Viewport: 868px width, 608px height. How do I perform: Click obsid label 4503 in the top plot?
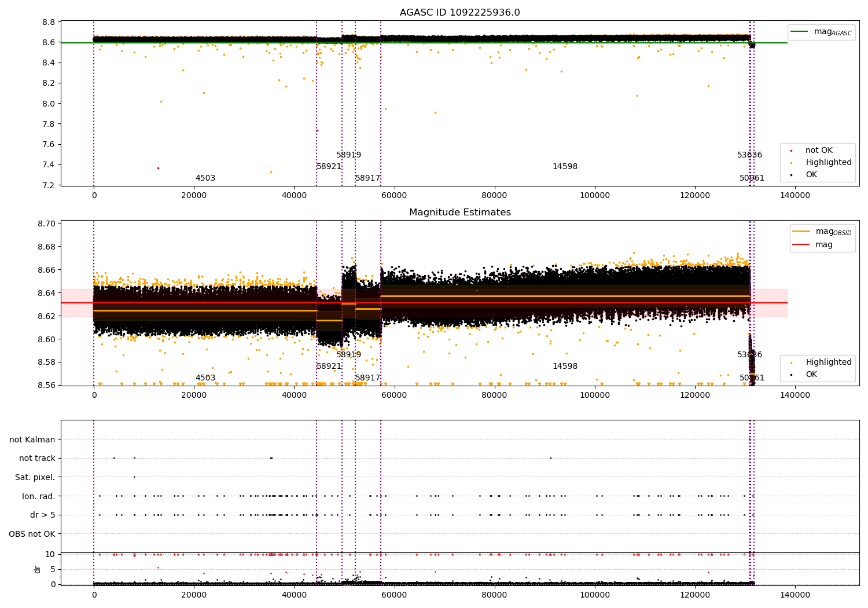pyautogui.click(x=205, y=178)
